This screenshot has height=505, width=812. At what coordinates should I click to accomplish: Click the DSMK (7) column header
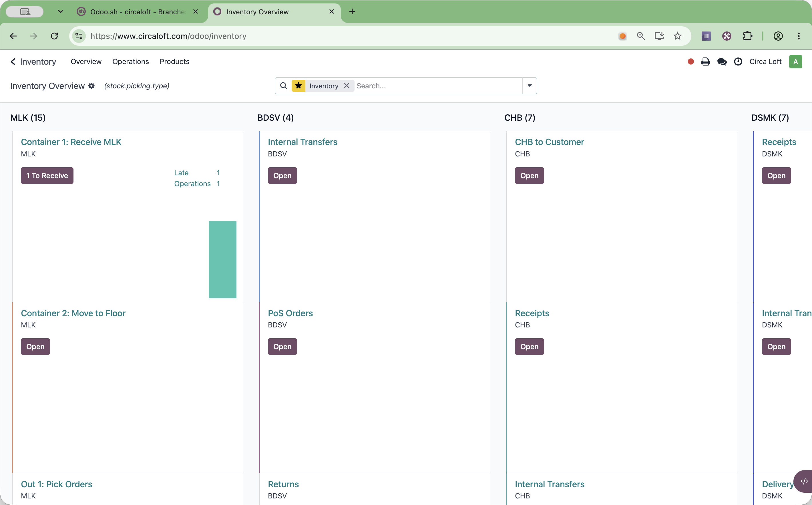coord(770,118)
